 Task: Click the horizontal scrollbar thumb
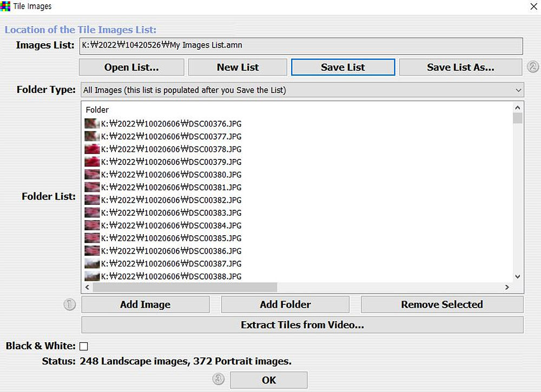[185, 287]
